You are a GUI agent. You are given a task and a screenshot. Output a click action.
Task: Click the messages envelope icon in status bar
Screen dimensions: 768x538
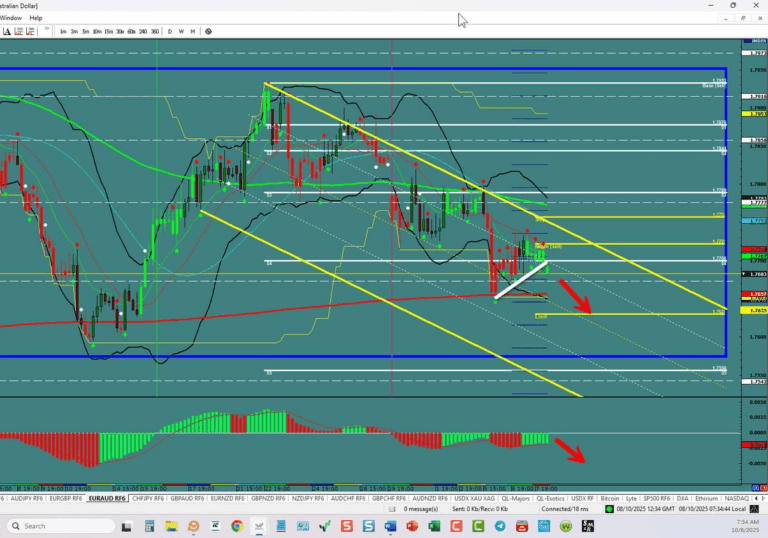pos(392,509)
